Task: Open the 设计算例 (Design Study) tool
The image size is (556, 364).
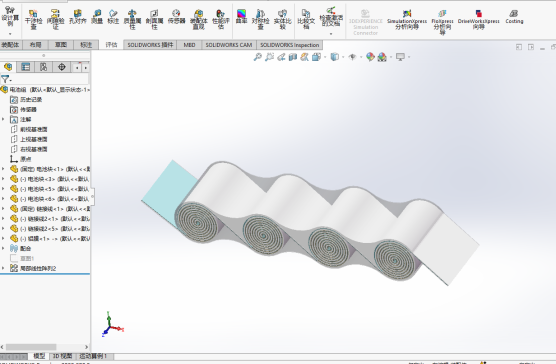Action: click(10, 17)
